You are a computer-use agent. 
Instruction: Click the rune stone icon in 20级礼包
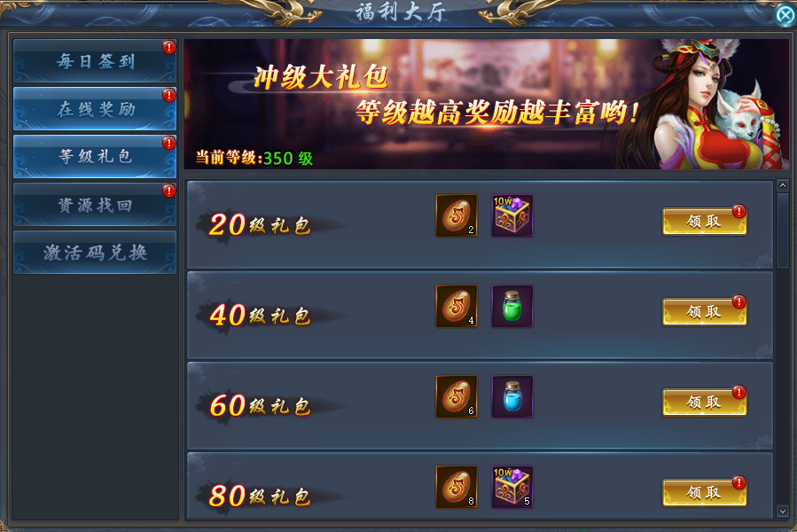coord(457,215)
